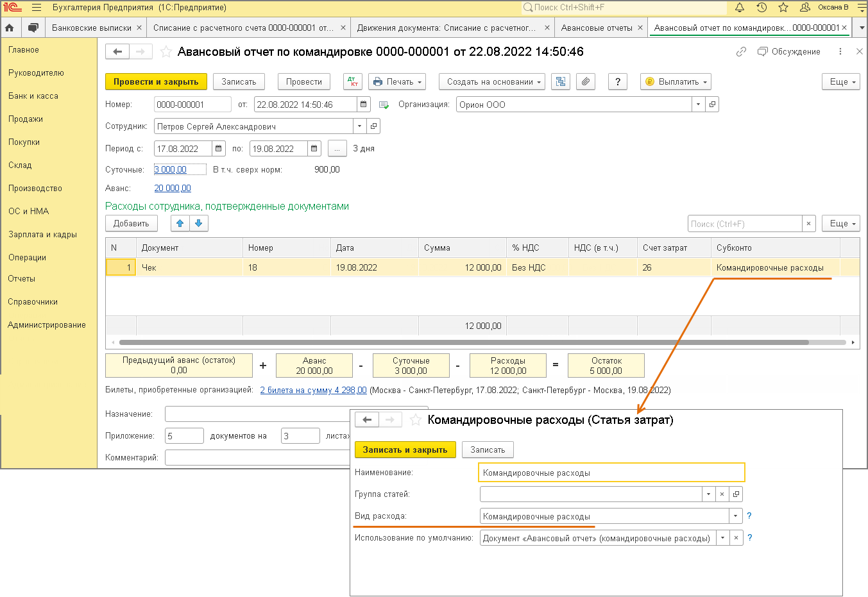Close the Списание с расчетного счета tab
This screenshot has height=597, width=868.
point(343,28)
